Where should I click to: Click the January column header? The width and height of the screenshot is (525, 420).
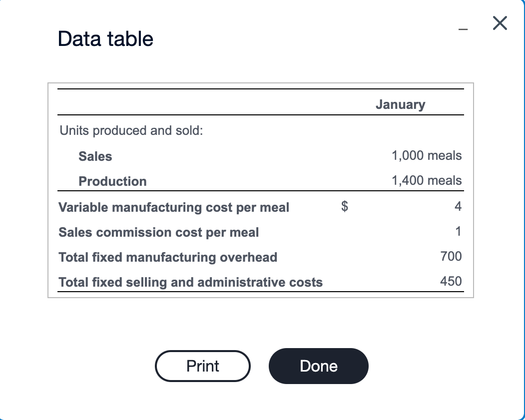pos(400,104)
